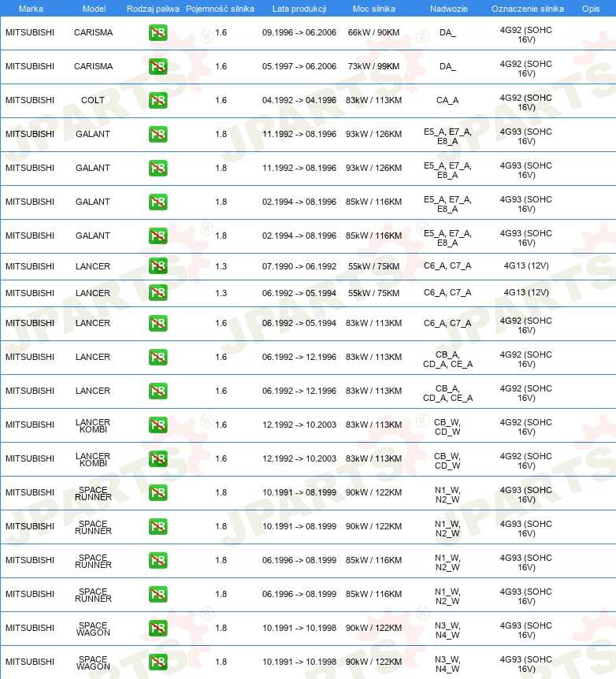Screen dimensions: 616x679
Task: Click the Lata produkcji column header
Action: [x=299, y=9]
